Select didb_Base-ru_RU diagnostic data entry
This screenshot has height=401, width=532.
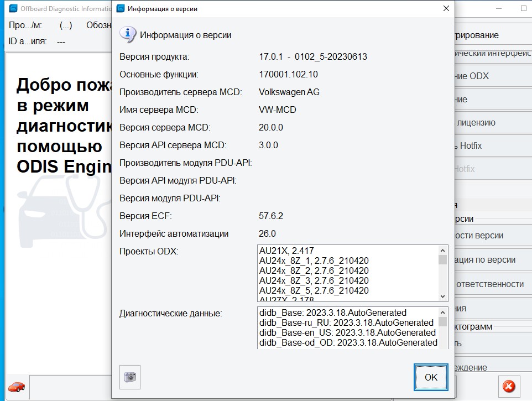(346, 322)
